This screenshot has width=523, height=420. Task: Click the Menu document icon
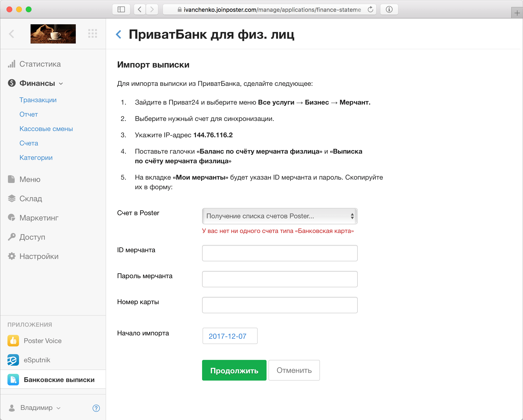tap(11, 179)
